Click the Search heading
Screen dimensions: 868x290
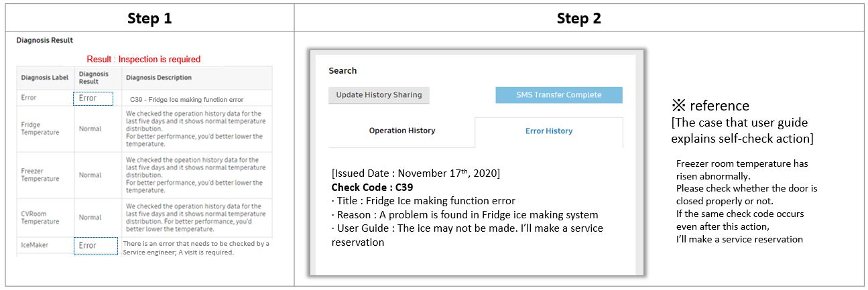coord(343,71)
